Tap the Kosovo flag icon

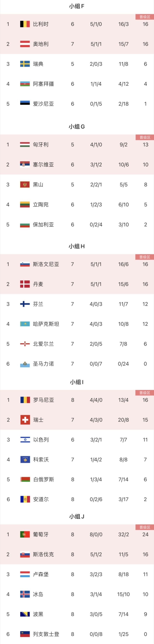click(25, 460)
